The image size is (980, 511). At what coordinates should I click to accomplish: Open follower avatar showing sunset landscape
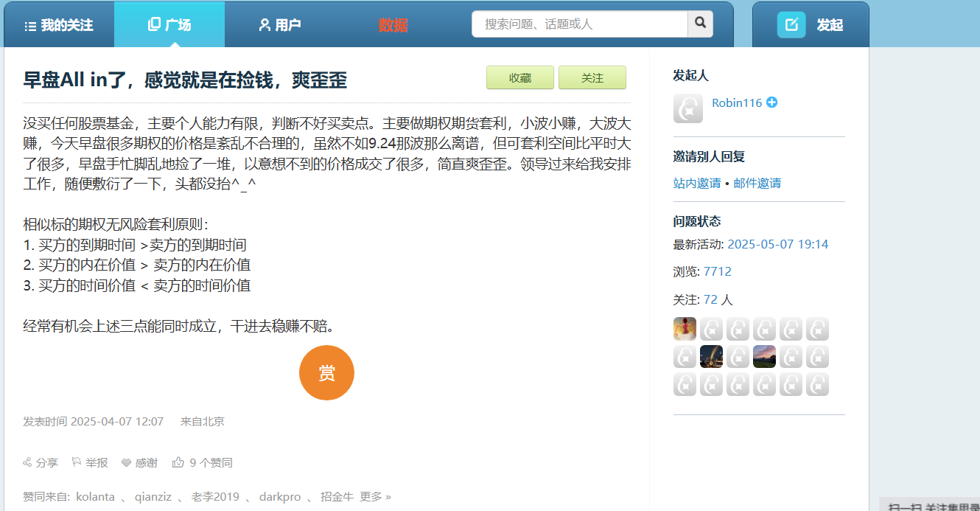[764, 357]
